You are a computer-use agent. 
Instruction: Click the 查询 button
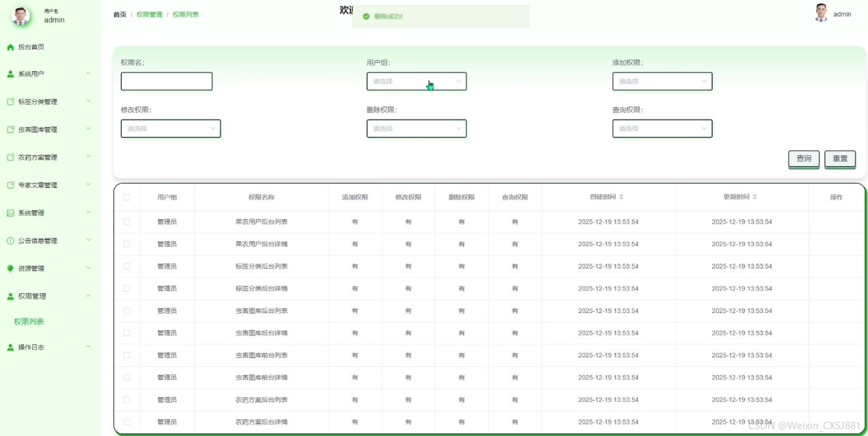click(804, 159)
